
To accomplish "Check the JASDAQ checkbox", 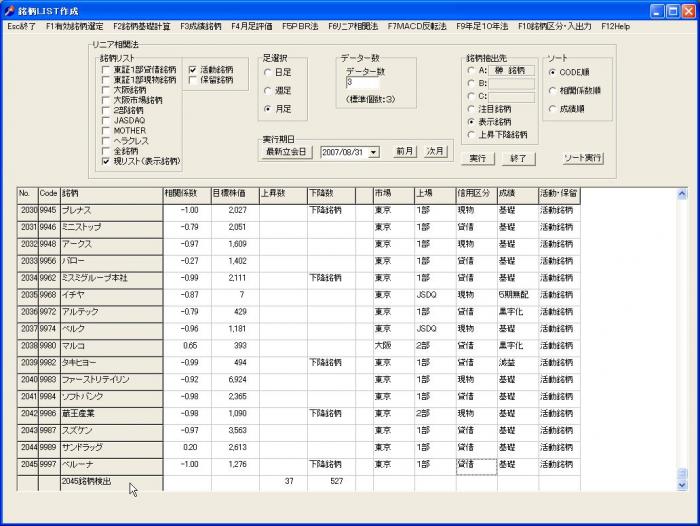I will click(106, 119).
